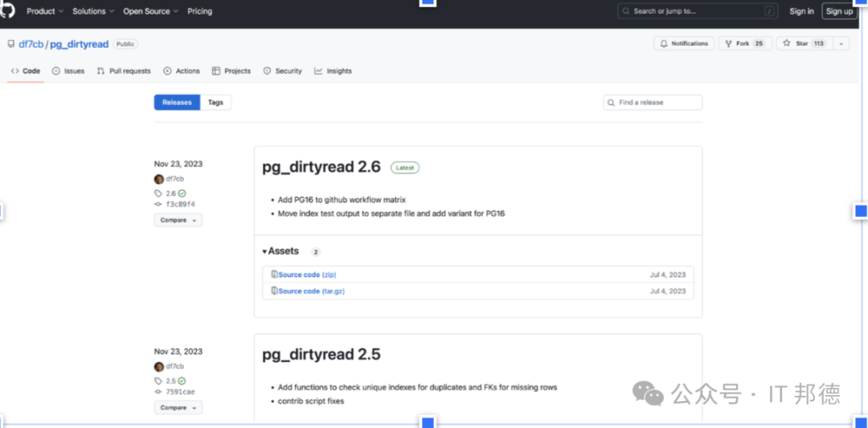Open the GitHub logo home link
This screenshot has height=428, width=868.
[7, 10]
